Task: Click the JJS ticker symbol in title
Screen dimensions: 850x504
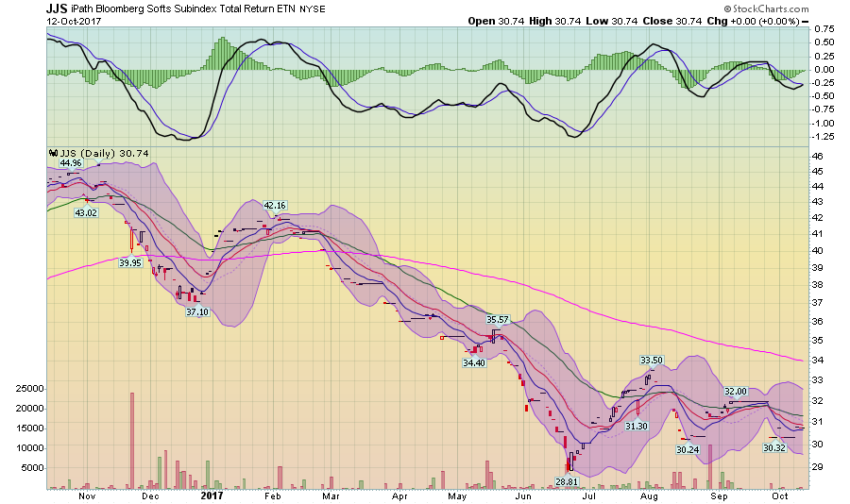Action: click(57, 8)
